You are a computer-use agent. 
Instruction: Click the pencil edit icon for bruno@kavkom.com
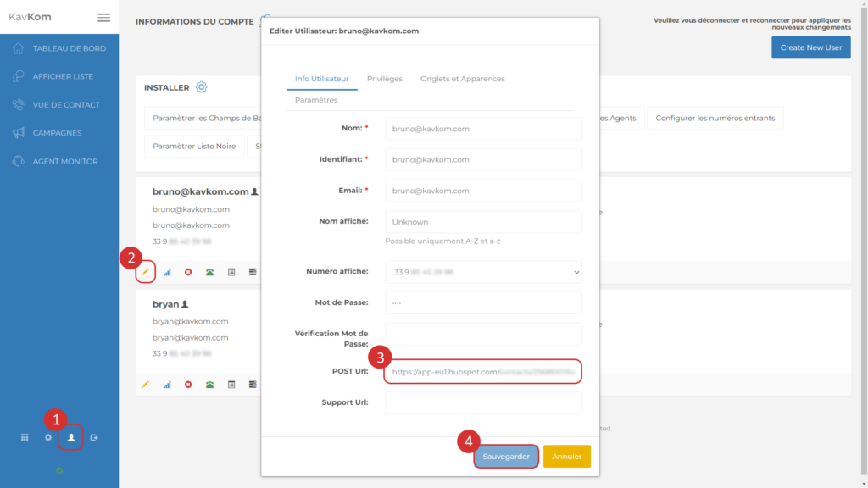pyautogui.click(x=145, y=272)
